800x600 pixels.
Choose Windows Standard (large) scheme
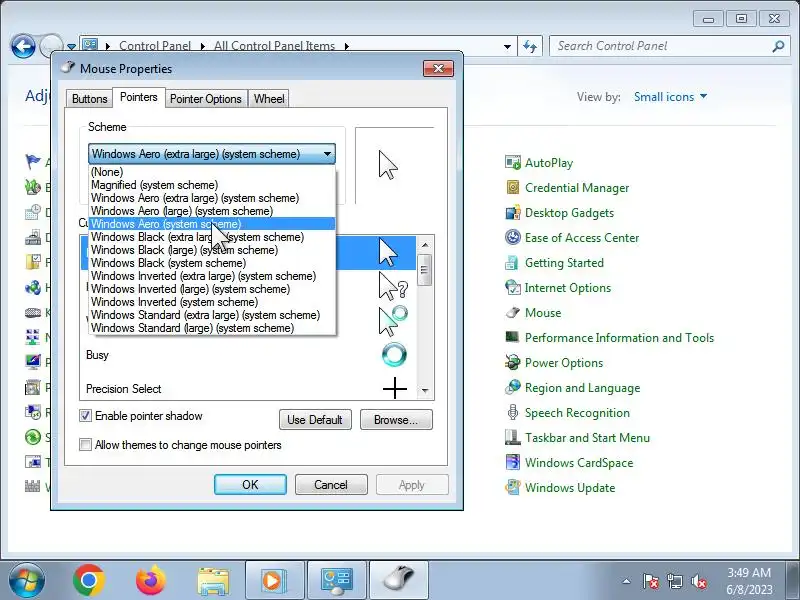[212, 328]
